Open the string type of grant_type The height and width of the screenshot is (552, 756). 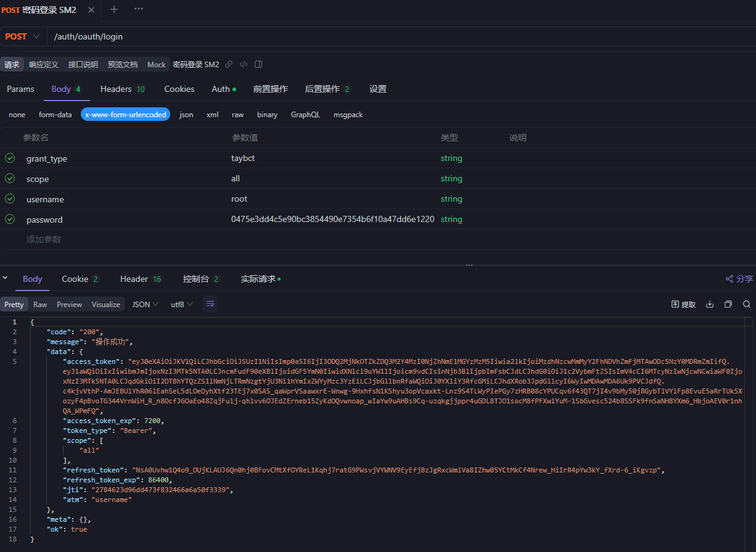pos(451,158)
